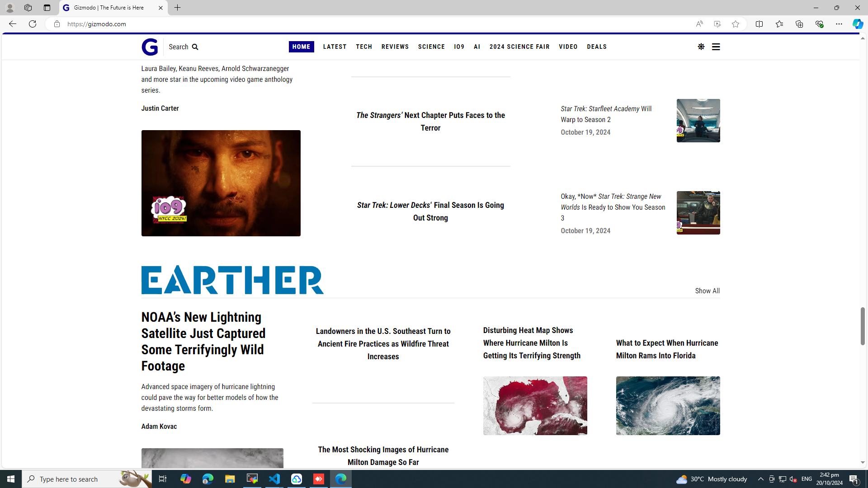The image size is (868, 488).
Task: Open Starfleet Academy Season 2 article
Action: 606,114
